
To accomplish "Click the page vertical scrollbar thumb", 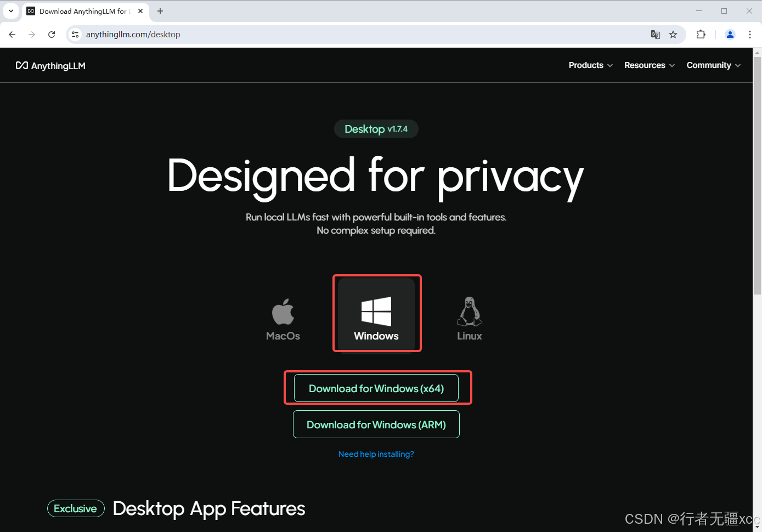I will (757, 176).
